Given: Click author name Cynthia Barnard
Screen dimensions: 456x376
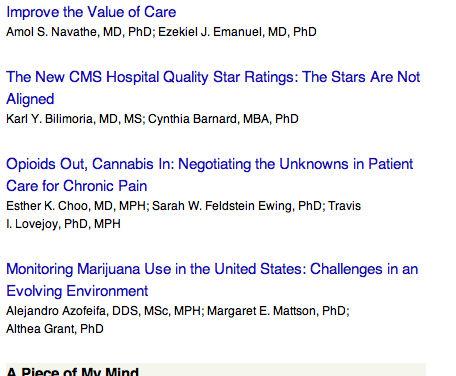Looking at the screenshot, I should click(x=193, y=119).
